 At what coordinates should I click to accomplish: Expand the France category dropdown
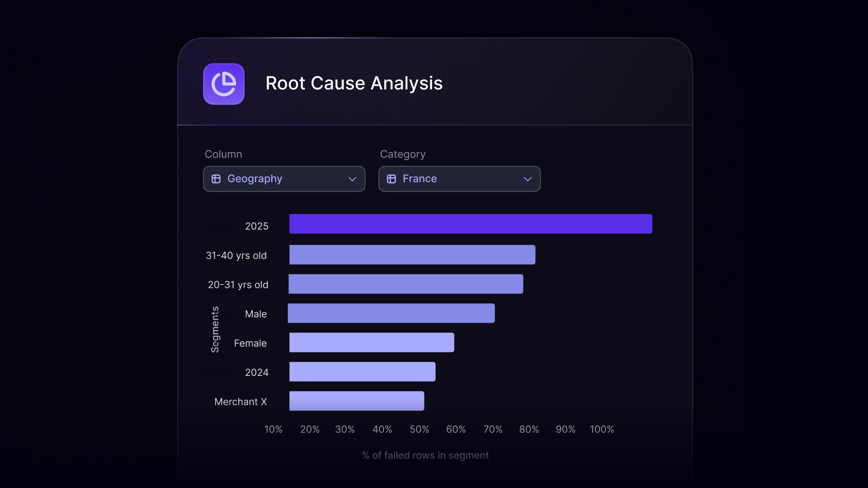(459, 179)
